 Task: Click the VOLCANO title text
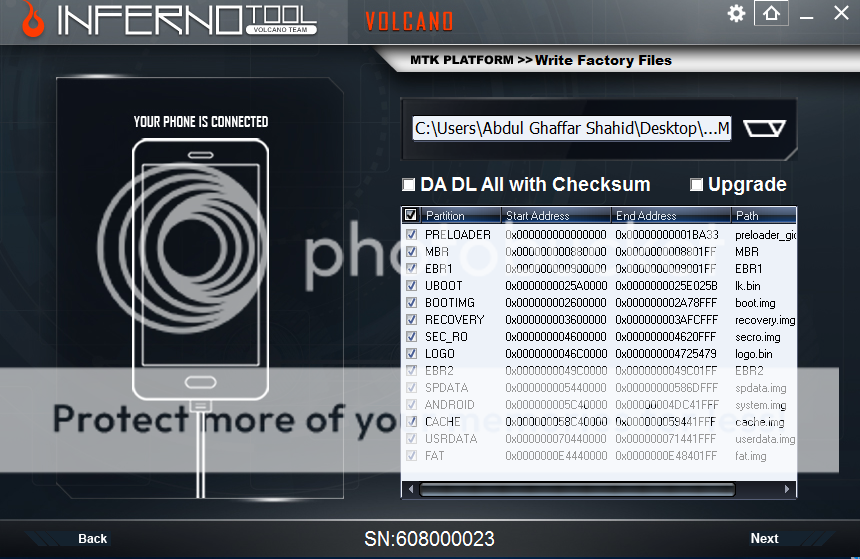point(409,21)
